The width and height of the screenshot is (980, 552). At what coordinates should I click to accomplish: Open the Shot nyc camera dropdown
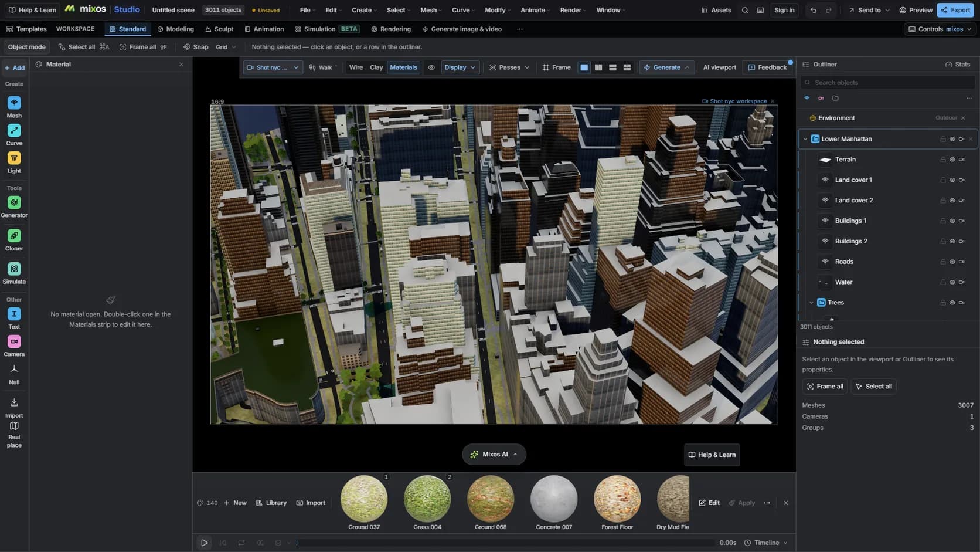273,67
